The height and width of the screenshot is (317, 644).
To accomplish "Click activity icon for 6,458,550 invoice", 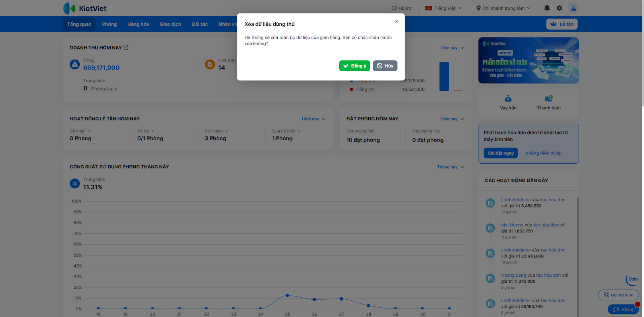I will (x=490, y=203).
